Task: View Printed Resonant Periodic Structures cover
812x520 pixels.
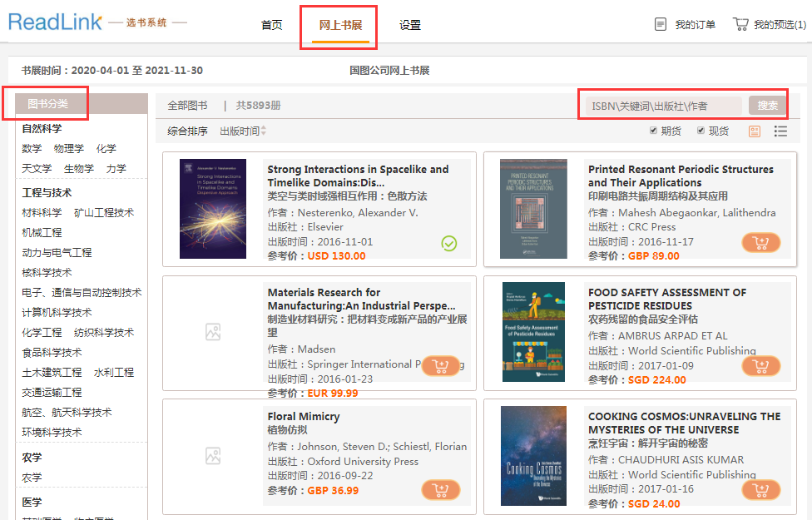Action: [533, 209]
